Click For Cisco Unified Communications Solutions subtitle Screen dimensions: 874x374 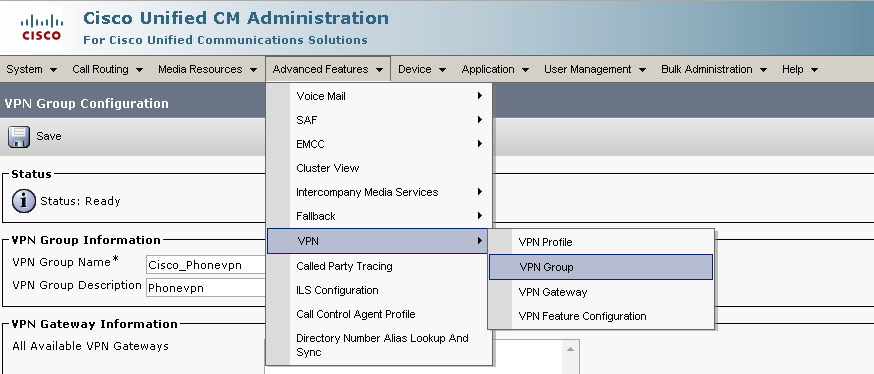coord(225,40)
